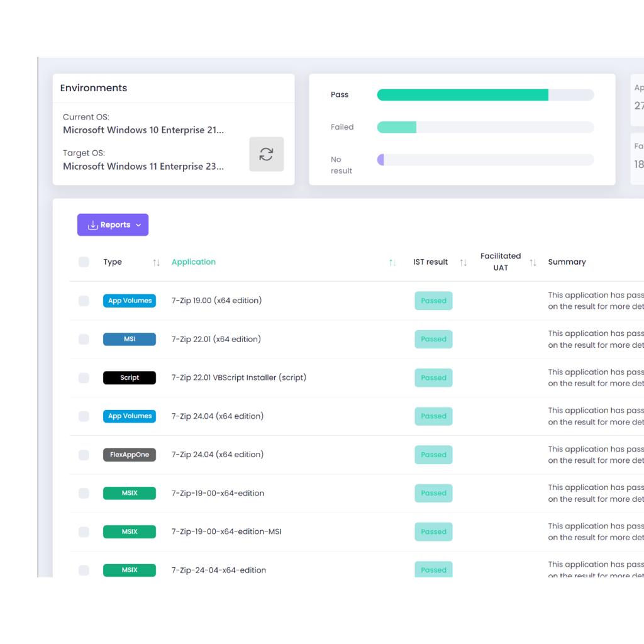The width and height of the screenshot is (644, 644).
Task: Check the box for 7-Zip 19.00 (x64 edition)
Action: coord(84,301)
